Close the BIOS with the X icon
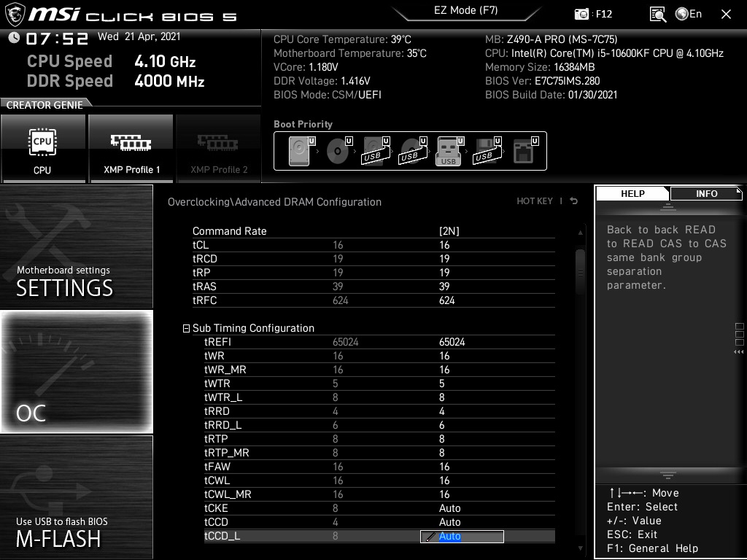 (x=726, y=15)
